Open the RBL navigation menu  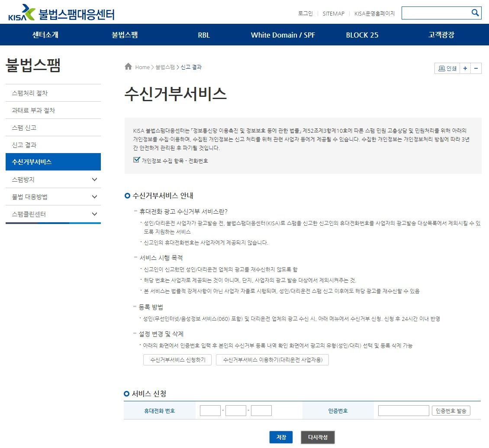click(x=203, y=35)
